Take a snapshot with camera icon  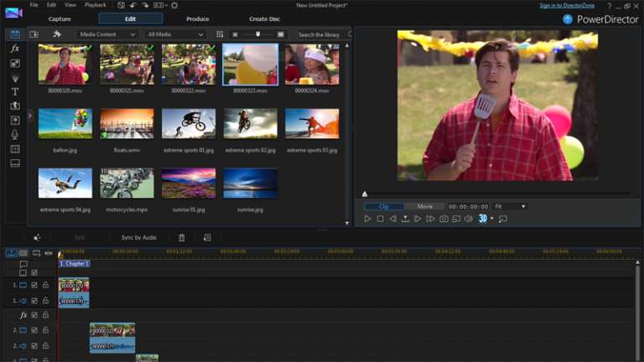pyautogui.click(x=444, y=220)
